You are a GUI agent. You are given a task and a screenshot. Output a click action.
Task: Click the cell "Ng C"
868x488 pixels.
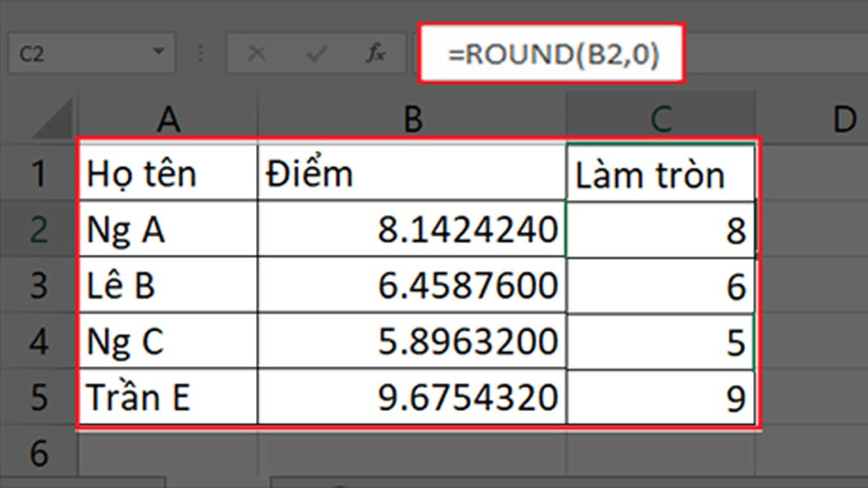coord(168,341)
